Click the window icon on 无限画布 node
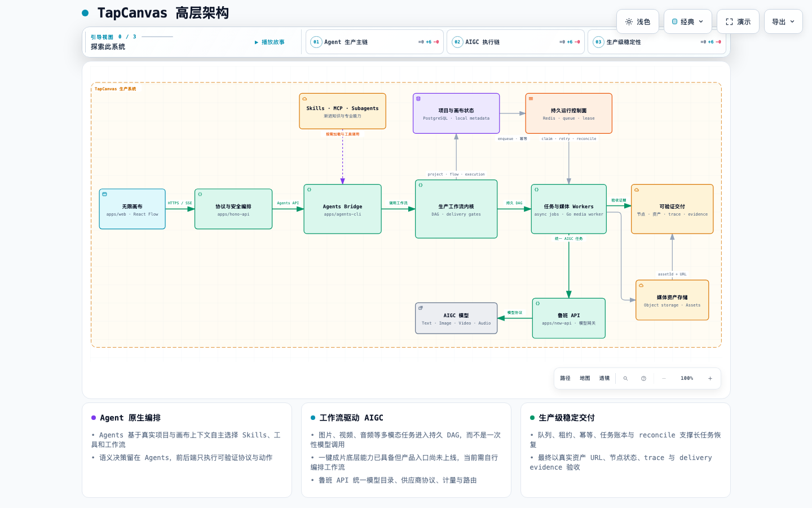 point(104,194)
